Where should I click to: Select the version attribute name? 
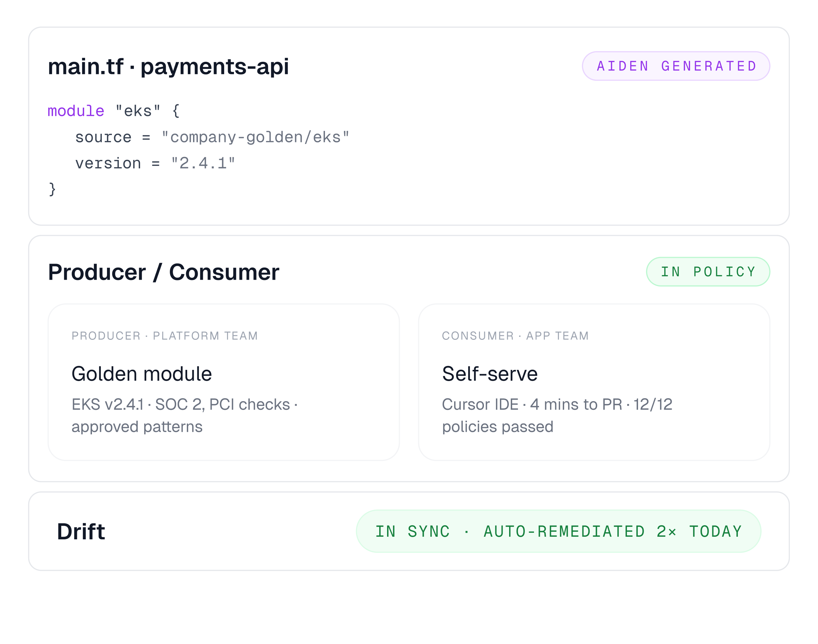pos(108,163)
